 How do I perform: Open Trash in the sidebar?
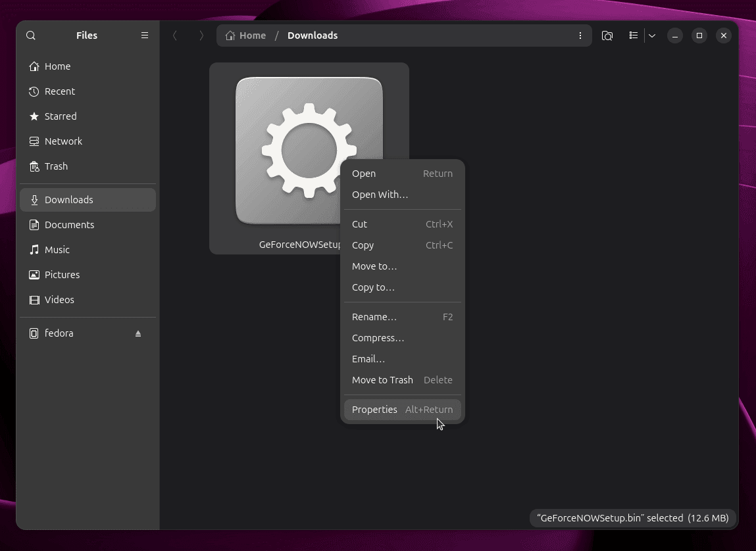point(88,166)
